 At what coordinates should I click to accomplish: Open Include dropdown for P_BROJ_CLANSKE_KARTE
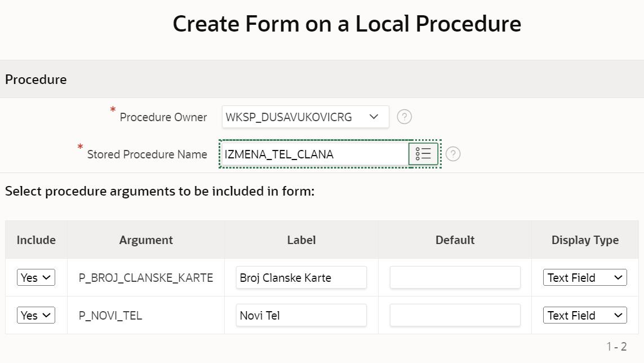(x=36, y=277)
